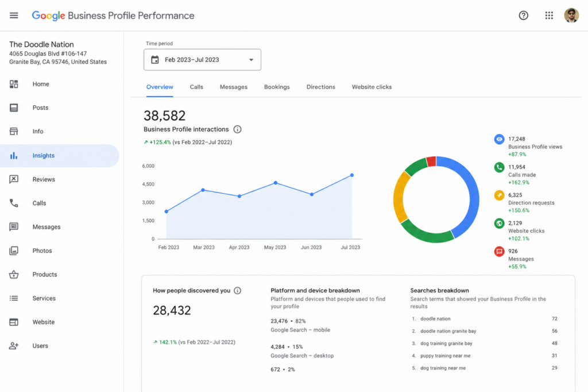Click the calendar icon in Time period
Viewport: 588px width, 392px height.
tap(155, 60)
